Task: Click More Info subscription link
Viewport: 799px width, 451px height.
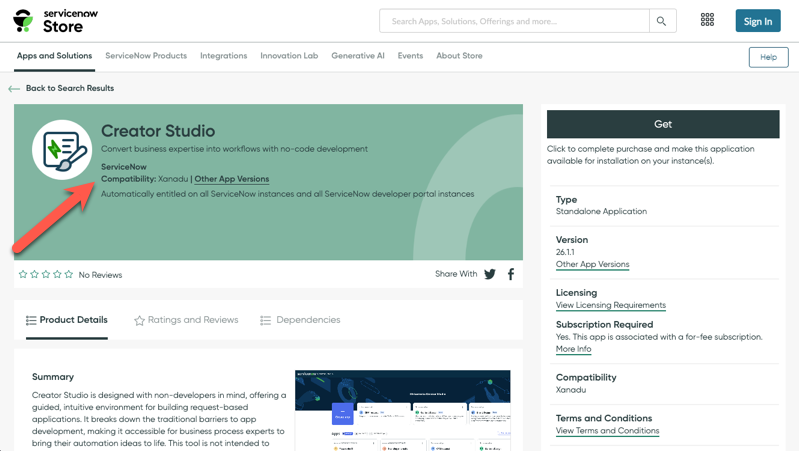Action: tap(573, 349)
